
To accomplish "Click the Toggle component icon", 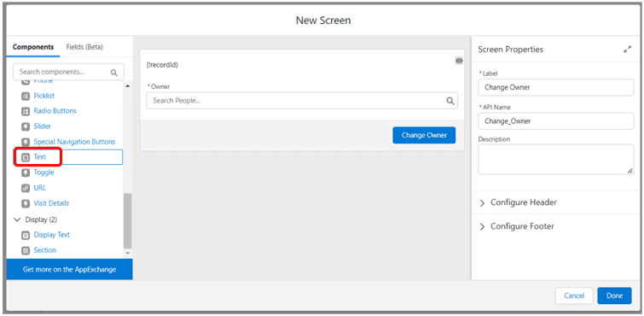I will [x=26, y=173].
